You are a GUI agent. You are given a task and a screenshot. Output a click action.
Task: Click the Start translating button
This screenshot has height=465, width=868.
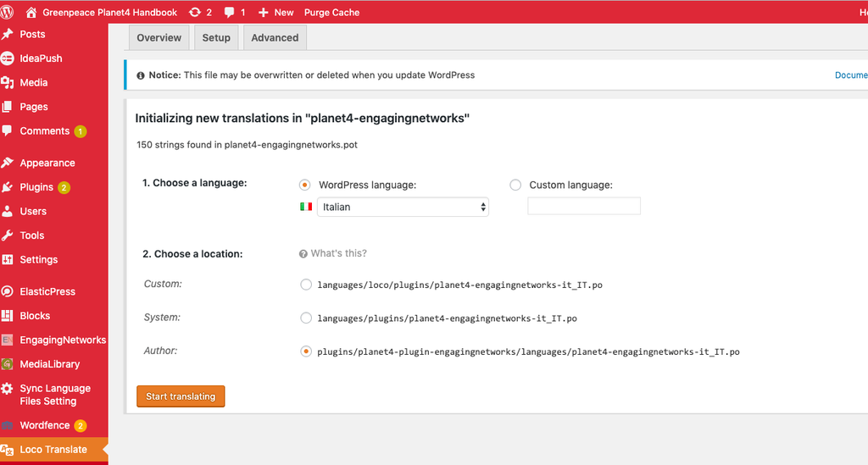(181, 396)
